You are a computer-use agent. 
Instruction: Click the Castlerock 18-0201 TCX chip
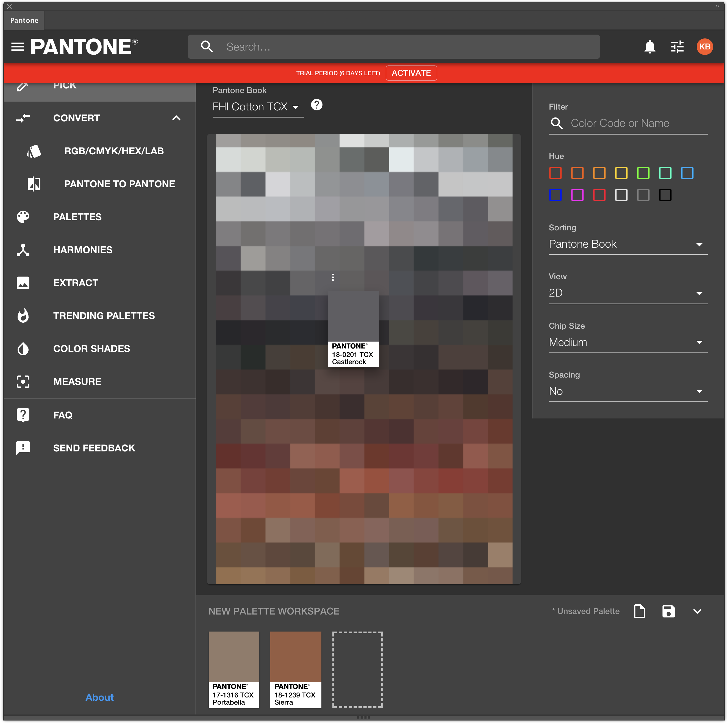[x=353, y=329]
